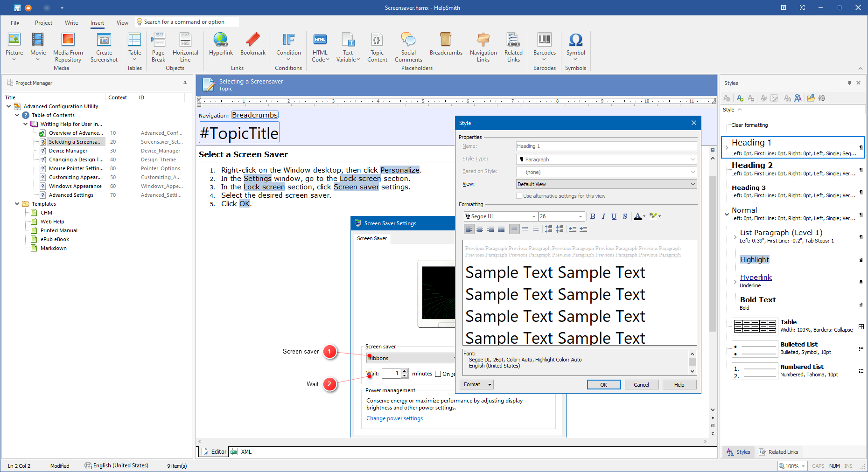Click the Help button in Style dialog

click(x=679, y=385)
